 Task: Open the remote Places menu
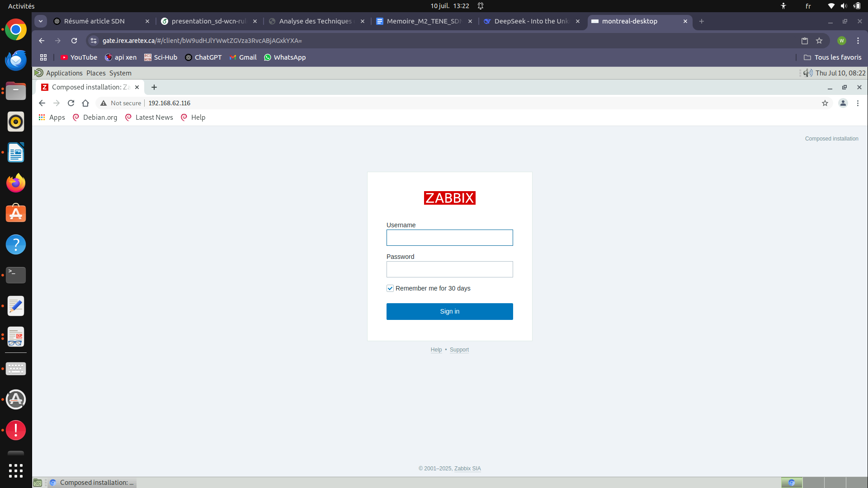pos(96,73)
